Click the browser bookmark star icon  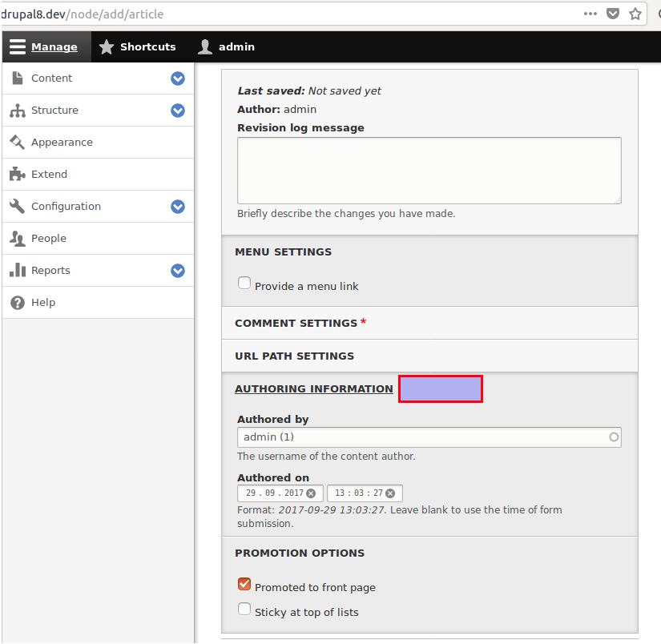click(x=635, y=14)
